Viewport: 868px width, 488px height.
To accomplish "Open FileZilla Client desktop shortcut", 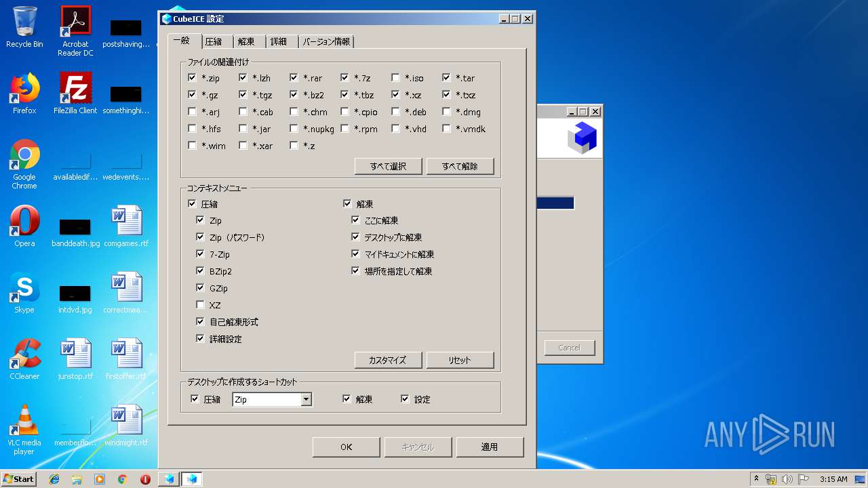I will pos(75,94).
